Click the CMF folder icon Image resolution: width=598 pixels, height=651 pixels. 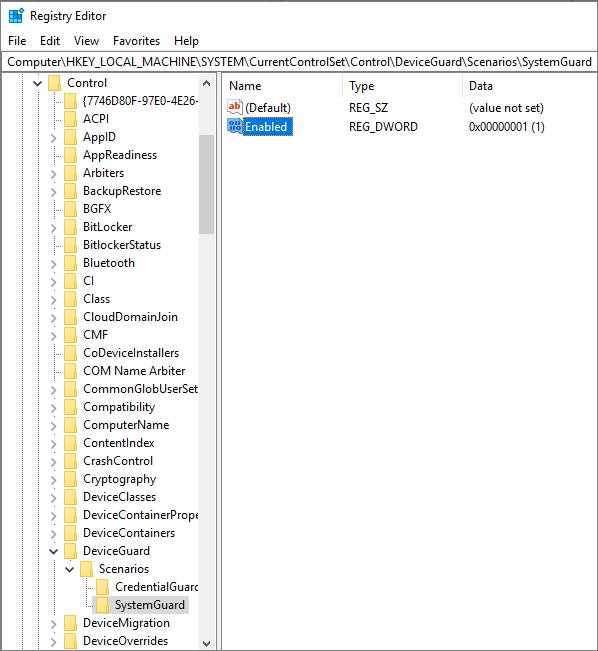[70, 335]
